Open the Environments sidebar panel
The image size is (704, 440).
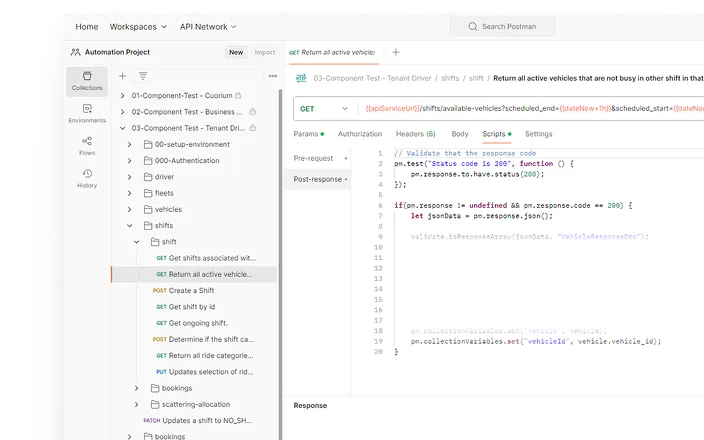(87, 114)
